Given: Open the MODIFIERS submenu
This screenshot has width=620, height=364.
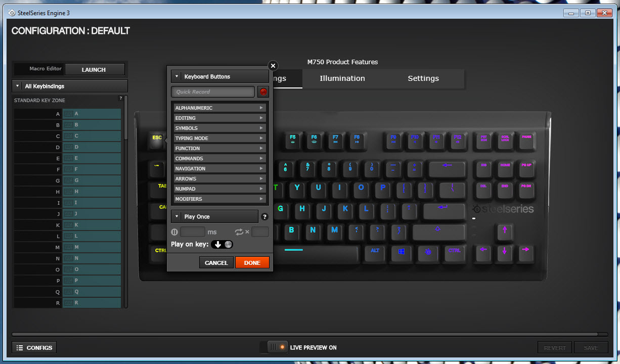Looking at the screenshot, I should [x=219, y=199].
